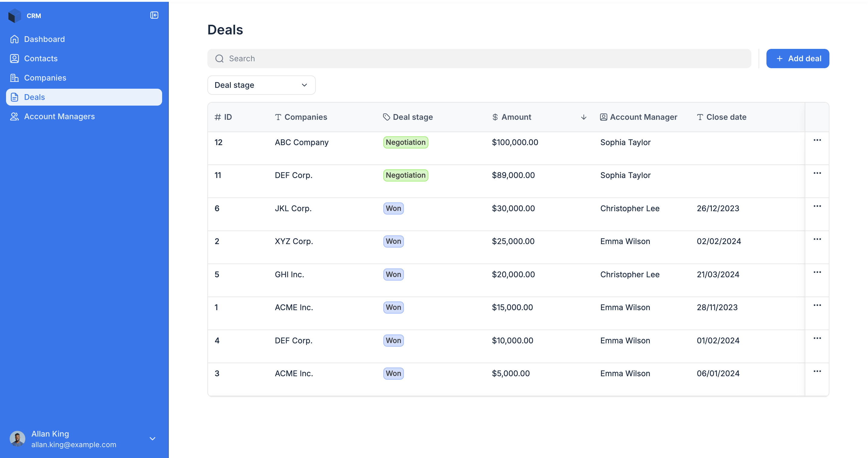Go to the Deals page in the sidebar
This screenshot has width=868, height=458.
click(34, 97)
